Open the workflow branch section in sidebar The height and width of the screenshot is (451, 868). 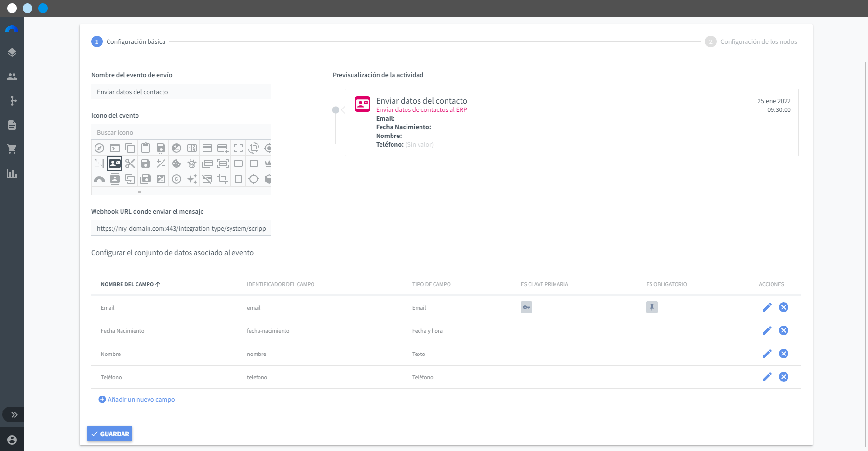[x=12, y=101]
